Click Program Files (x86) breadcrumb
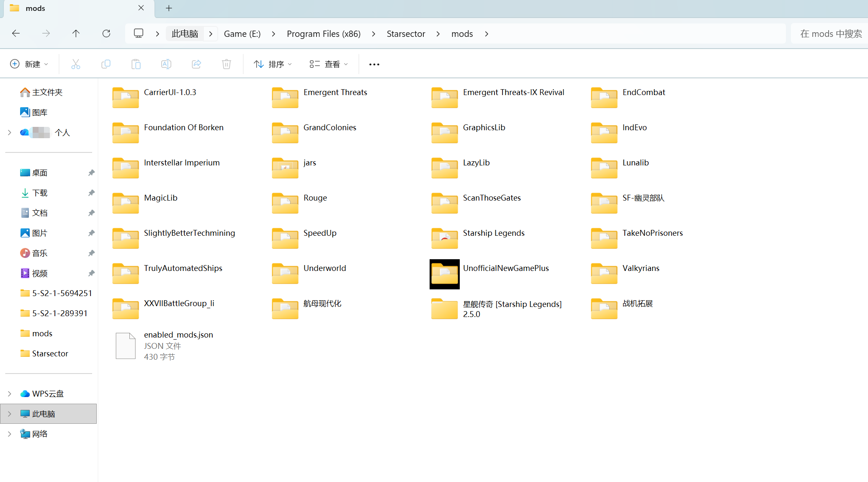This screenshot has width=868, height=482. click(x=323, y=34)
